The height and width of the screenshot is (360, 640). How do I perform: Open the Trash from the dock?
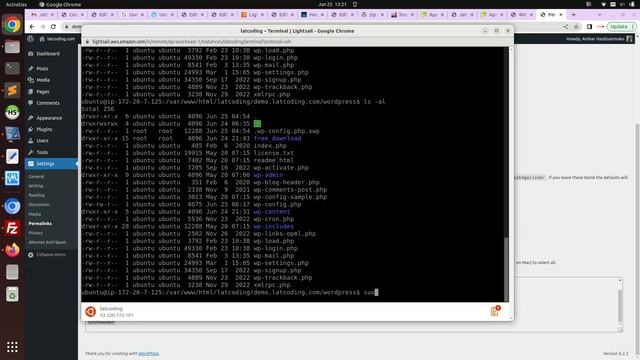[12, 294]
